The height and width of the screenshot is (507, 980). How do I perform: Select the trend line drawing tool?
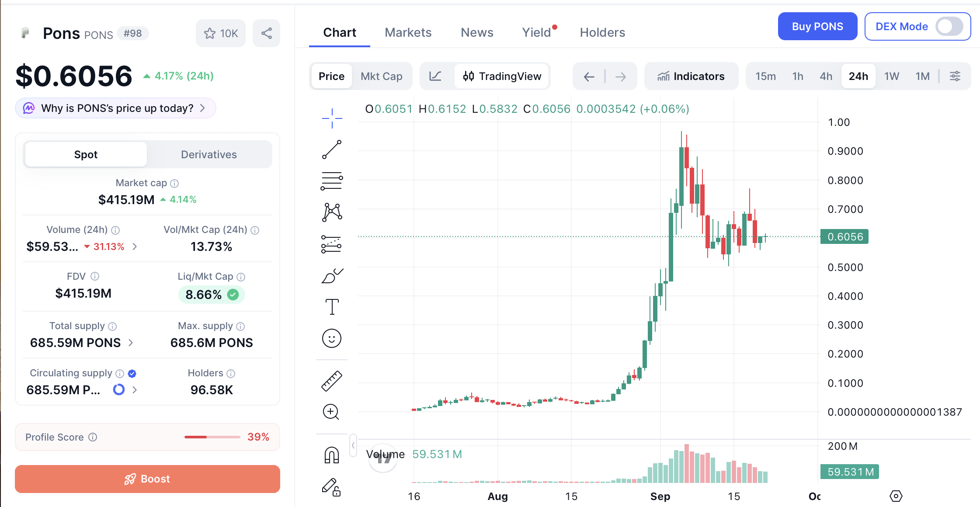(x=332, y=149)
